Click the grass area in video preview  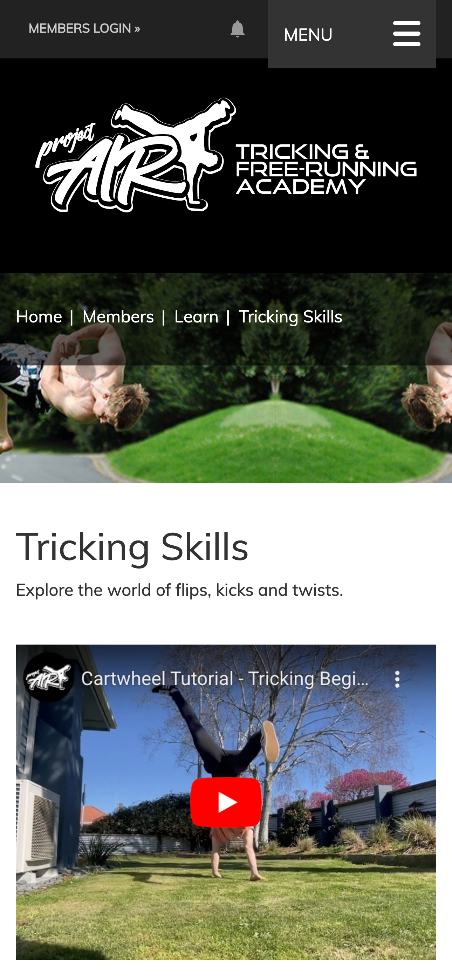226,913
